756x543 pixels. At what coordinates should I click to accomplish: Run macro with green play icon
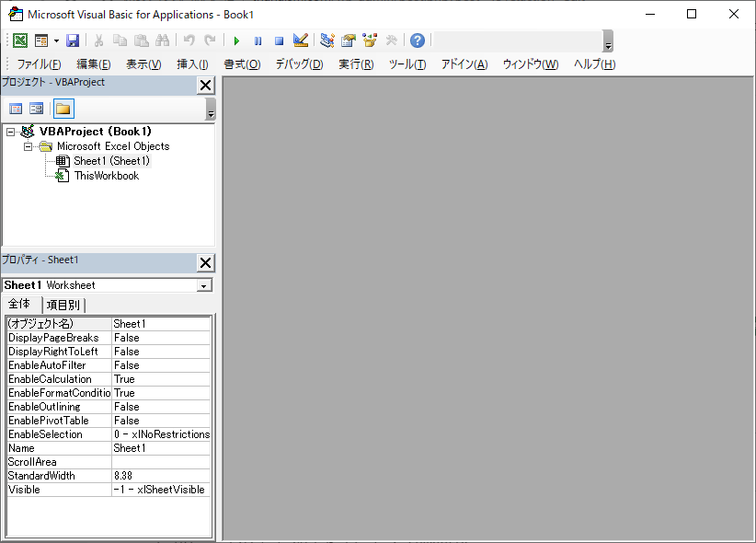tap(236, 41)
